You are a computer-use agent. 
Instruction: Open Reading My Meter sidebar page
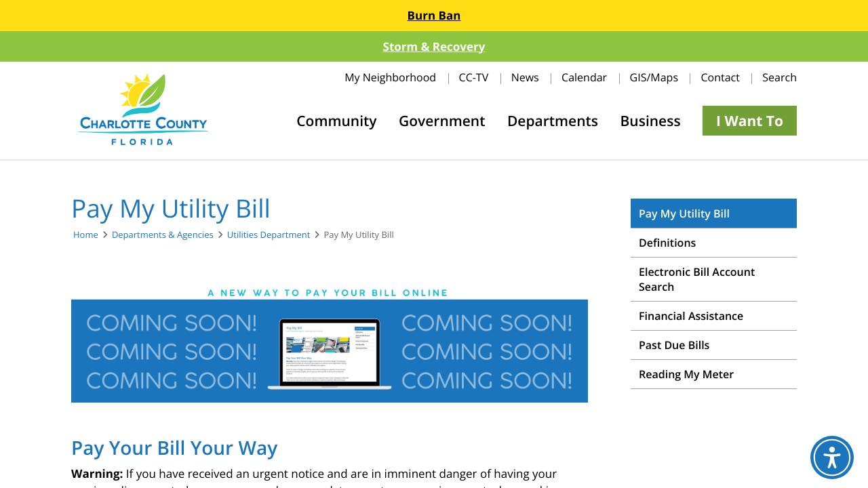coord(686,374)
